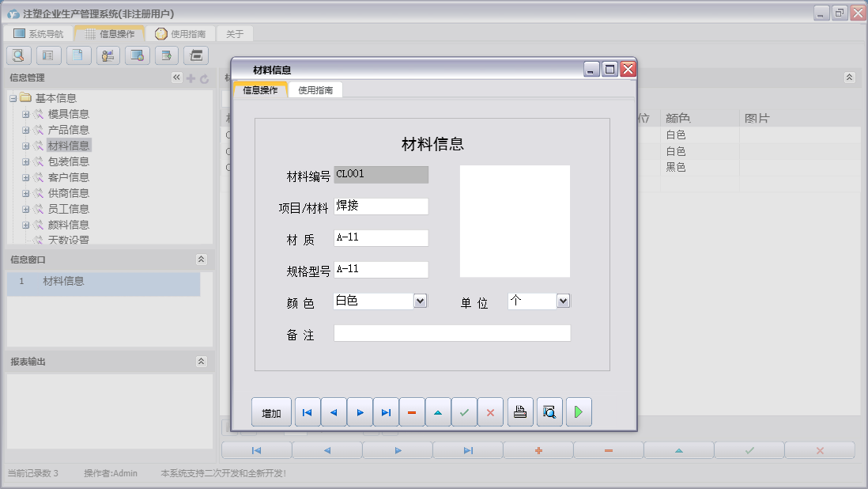Delete record with the red minus icon
The image size is (868, 489).
(x=412, y=411)
